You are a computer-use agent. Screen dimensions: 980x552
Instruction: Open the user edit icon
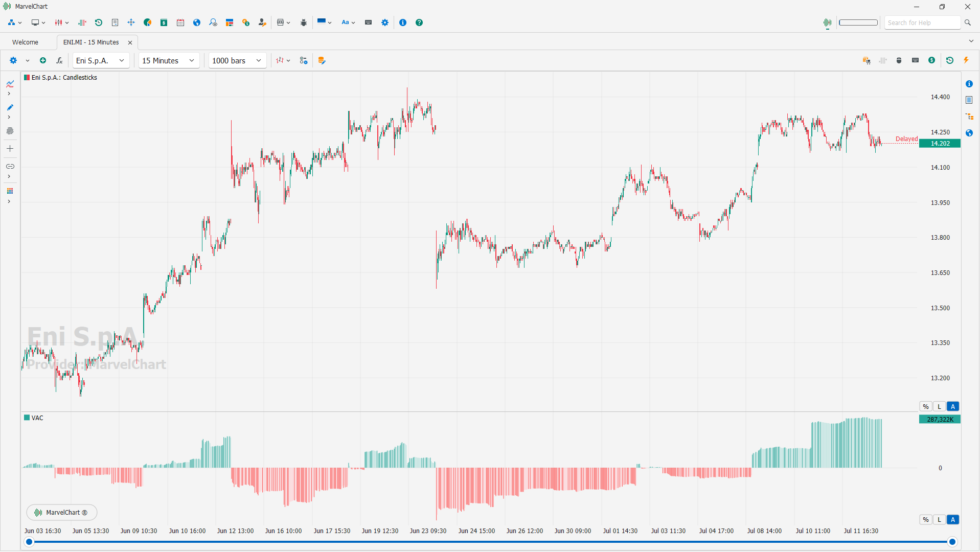262,22
